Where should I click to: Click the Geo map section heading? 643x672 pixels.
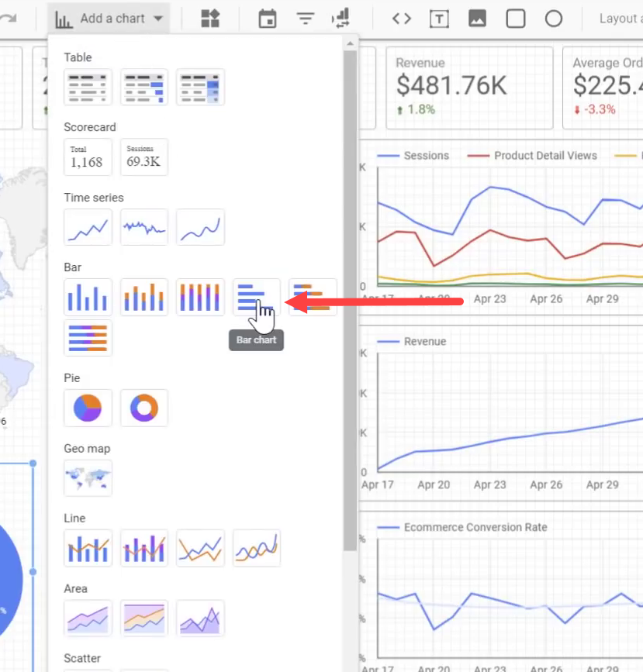click(x=87, y=449)
